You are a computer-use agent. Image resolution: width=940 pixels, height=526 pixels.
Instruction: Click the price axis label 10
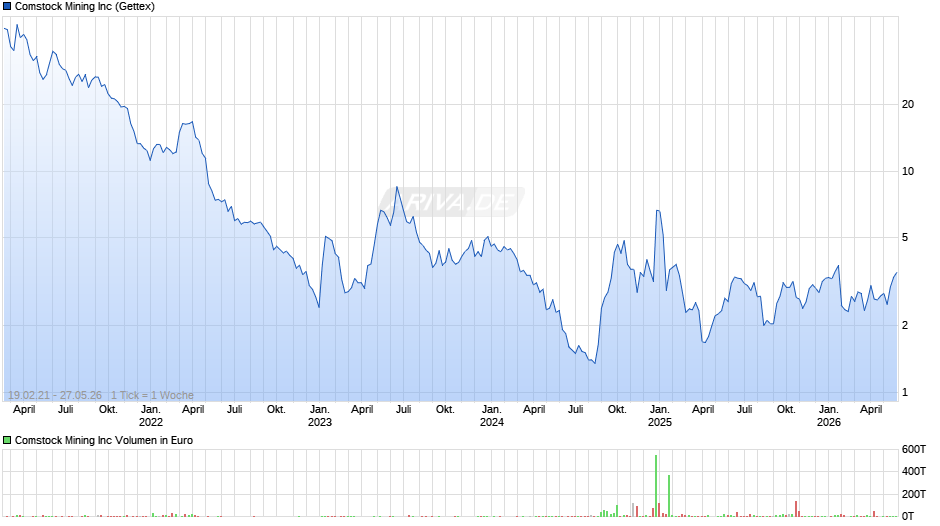tap(908, 172)
